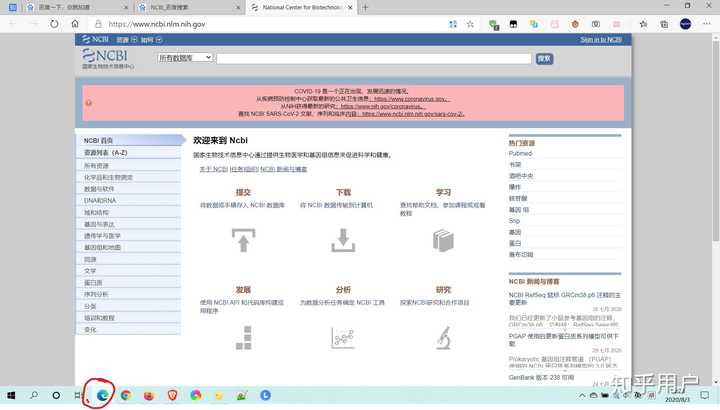
Task: Switch to the NCBI_百度搜索 tab
Action: tap(188, 7)
